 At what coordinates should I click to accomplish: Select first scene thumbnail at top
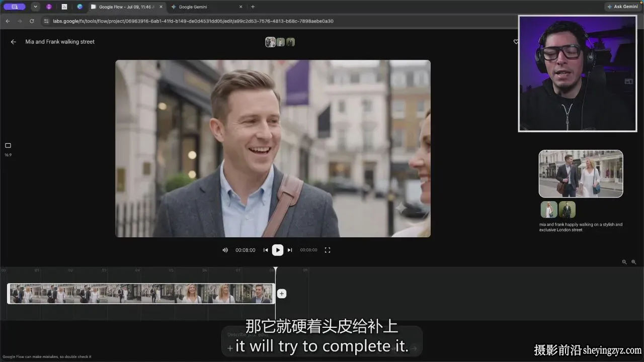point(270,42)
